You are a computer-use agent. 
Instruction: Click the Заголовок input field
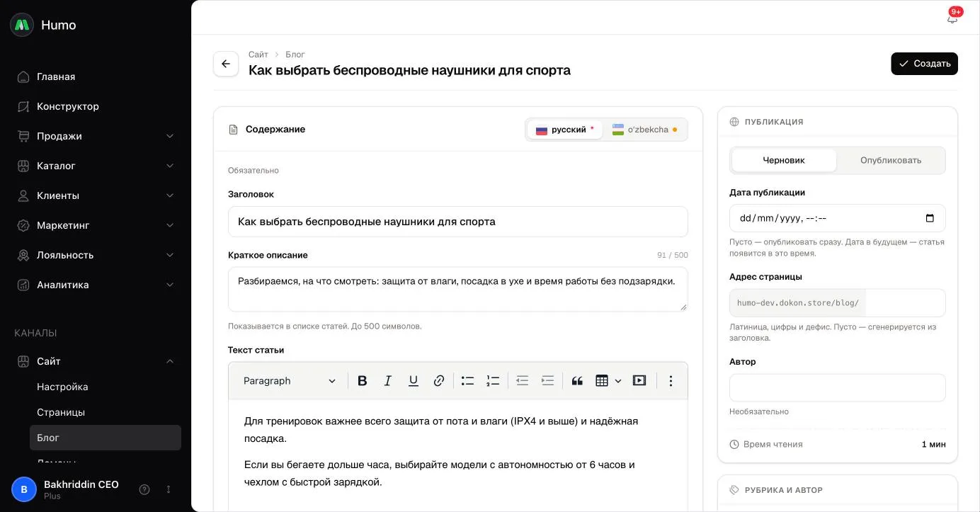[x=458, y=222]
